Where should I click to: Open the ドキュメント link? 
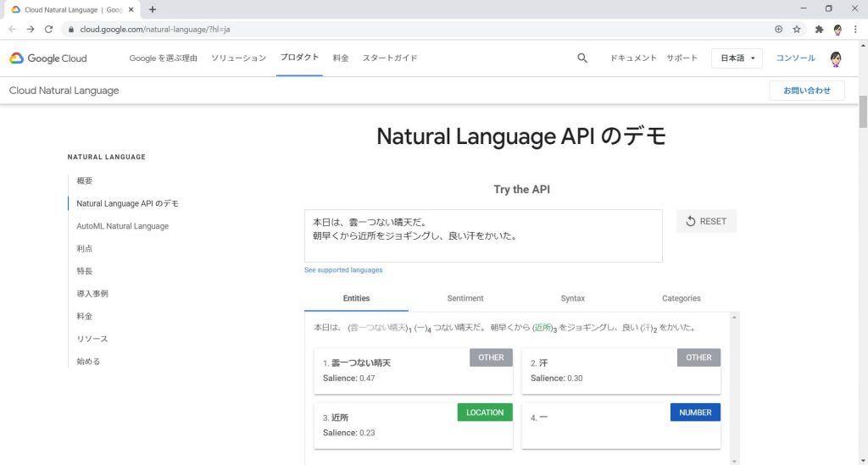point(633,58)
